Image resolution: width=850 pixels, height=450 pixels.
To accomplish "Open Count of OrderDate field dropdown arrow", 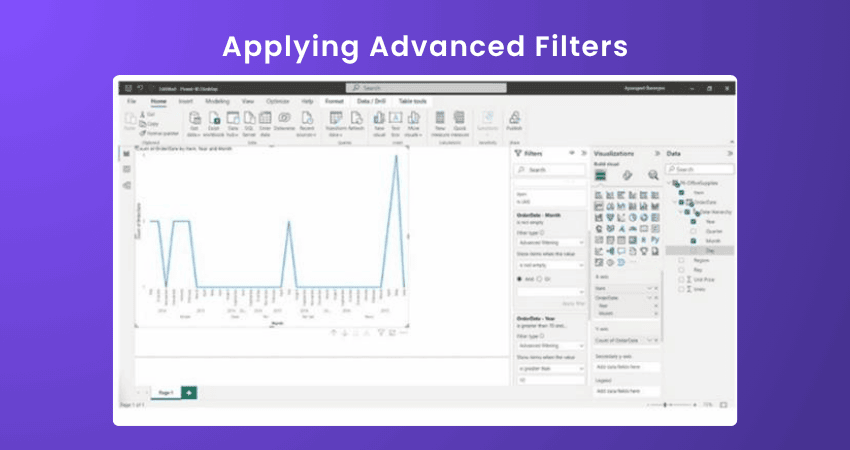I will [x=649, y=340].
